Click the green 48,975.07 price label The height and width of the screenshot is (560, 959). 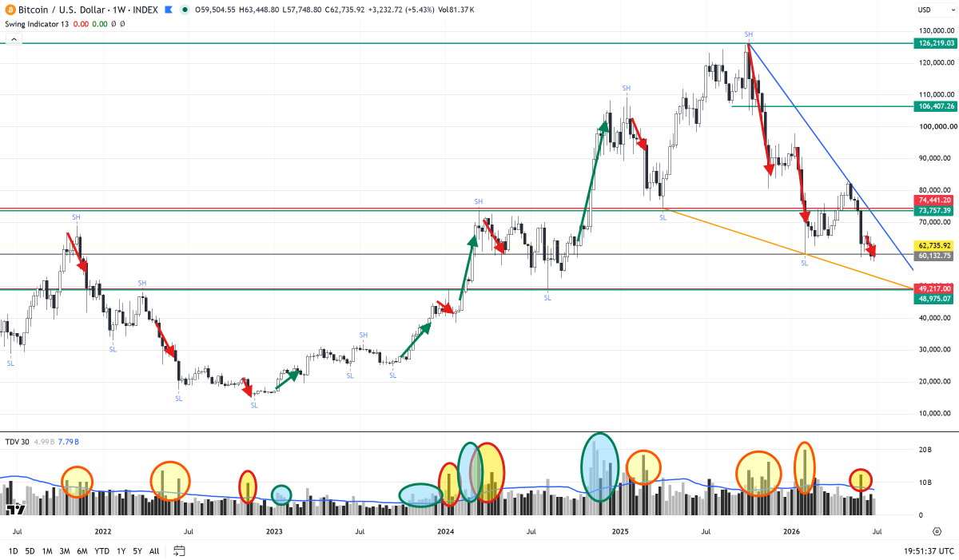pos(935,298)
